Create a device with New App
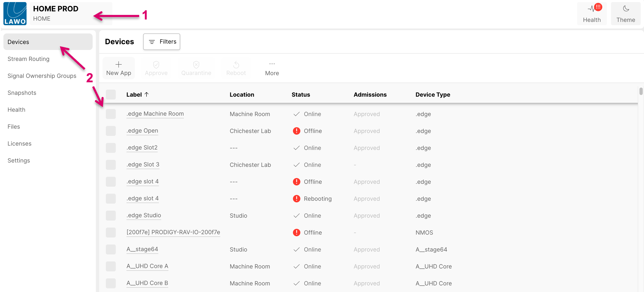 point(118,68)
